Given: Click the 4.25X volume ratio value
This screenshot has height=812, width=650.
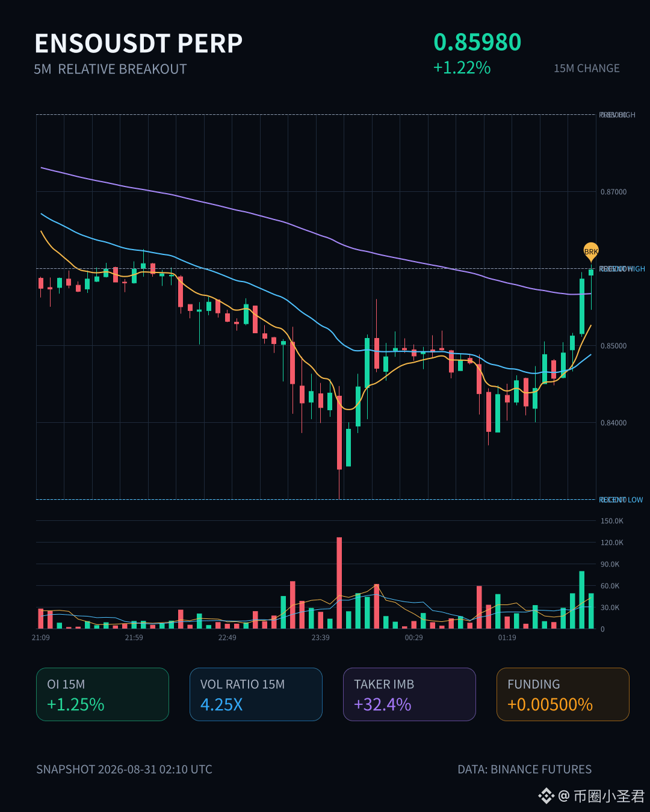Looking at the screenshot, I should click(x=221, y=704).
